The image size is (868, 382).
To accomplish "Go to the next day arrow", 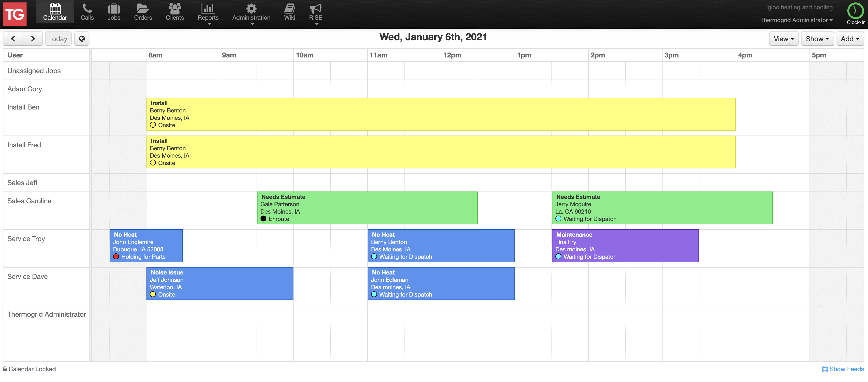I will point(33,39).
